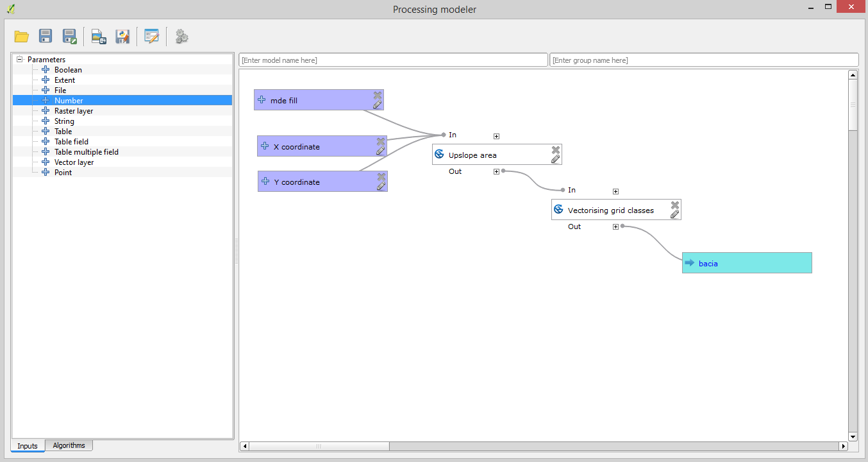The image size is (868, 462).
Task: Switch to the Algorithms tab
Action: pyautogui.click(x=69, y=445)
